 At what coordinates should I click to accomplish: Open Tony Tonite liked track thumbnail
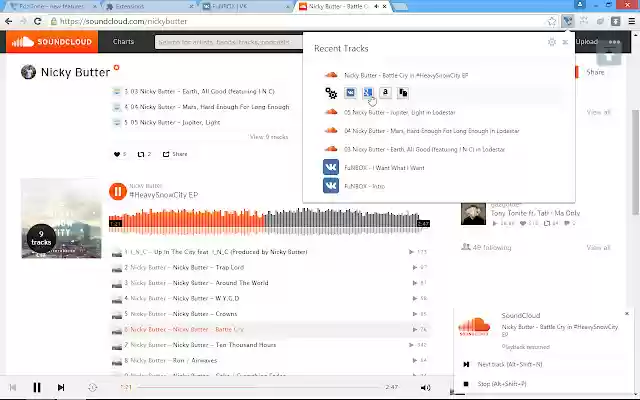click(473, 213)
